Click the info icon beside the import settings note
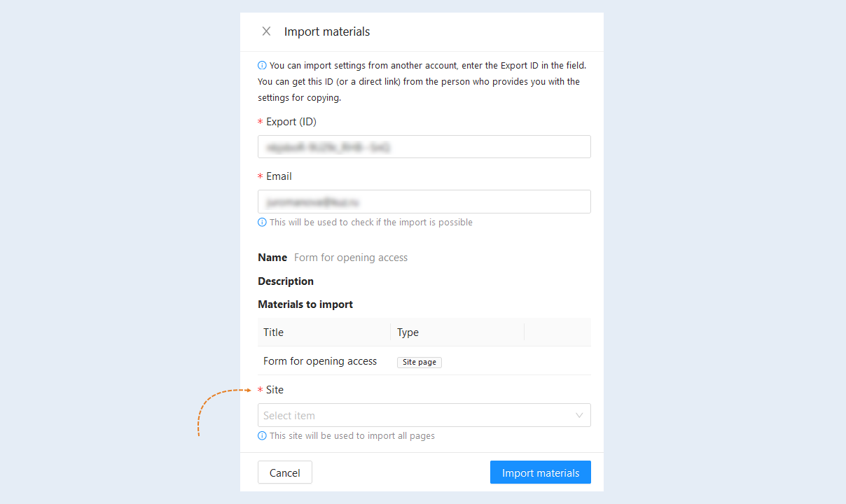The width and height of the screenshot is (846, 504). tap(262, 65)
